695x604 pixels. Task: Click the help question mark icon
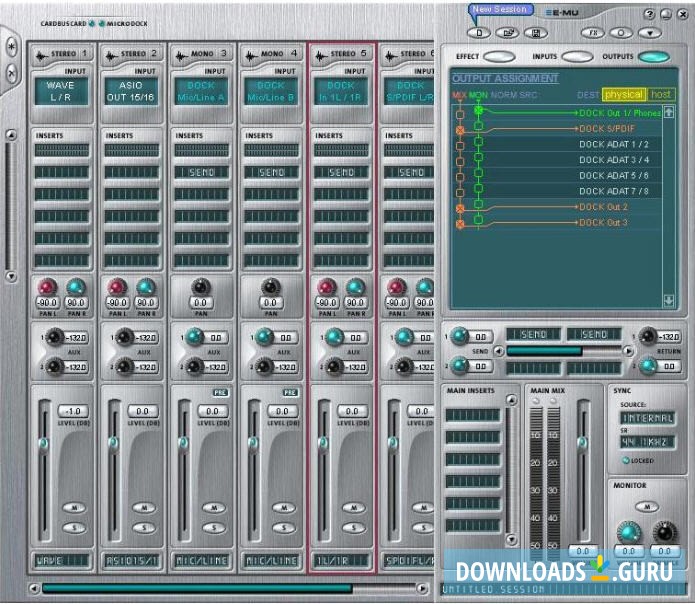(649, 14)
